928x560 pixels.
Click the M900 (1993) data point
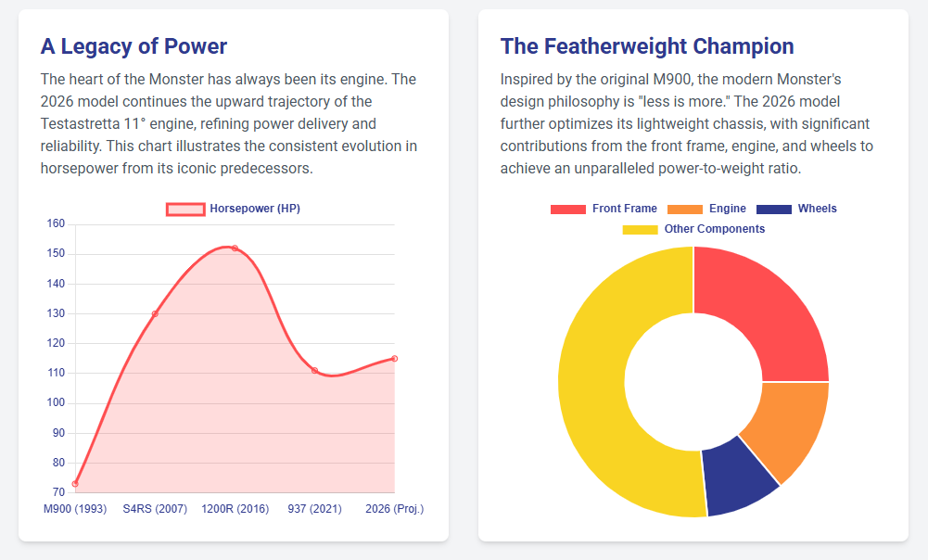(75, 484)
